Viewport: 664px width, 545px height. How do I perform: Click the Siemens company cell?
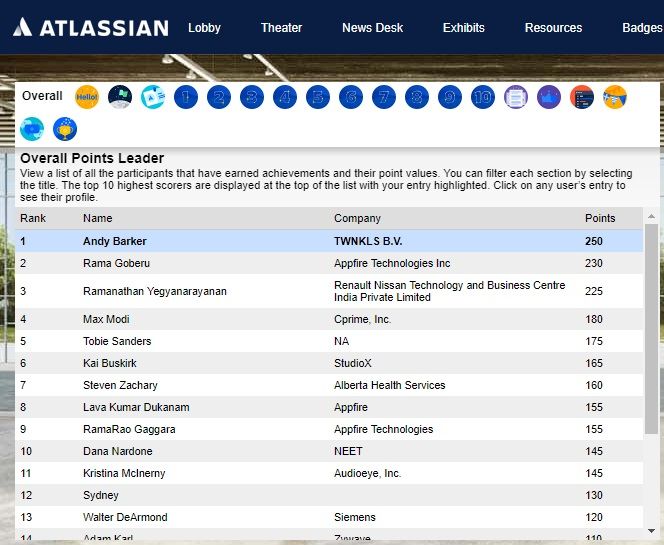click(355, 517)
